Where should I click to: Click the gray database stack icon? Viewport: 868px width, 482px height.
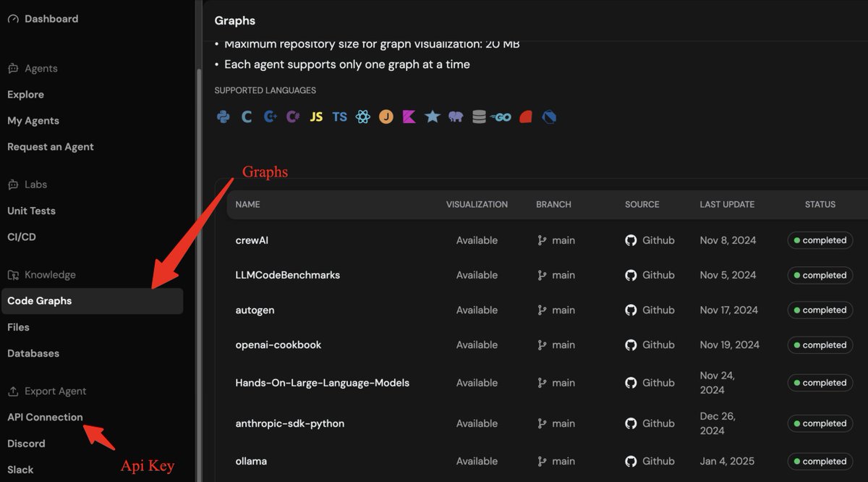click(479, 117)
